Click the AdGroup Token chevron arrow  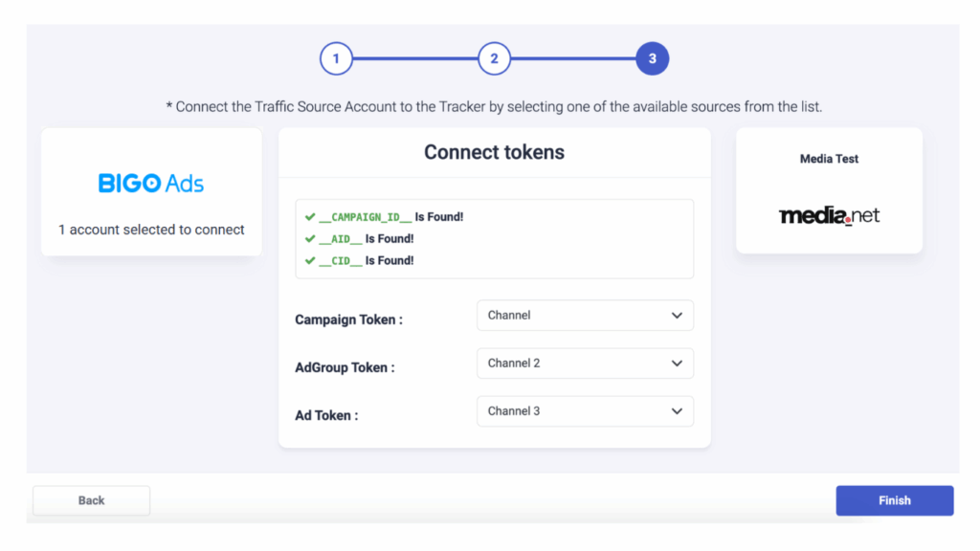pos(677,364)
